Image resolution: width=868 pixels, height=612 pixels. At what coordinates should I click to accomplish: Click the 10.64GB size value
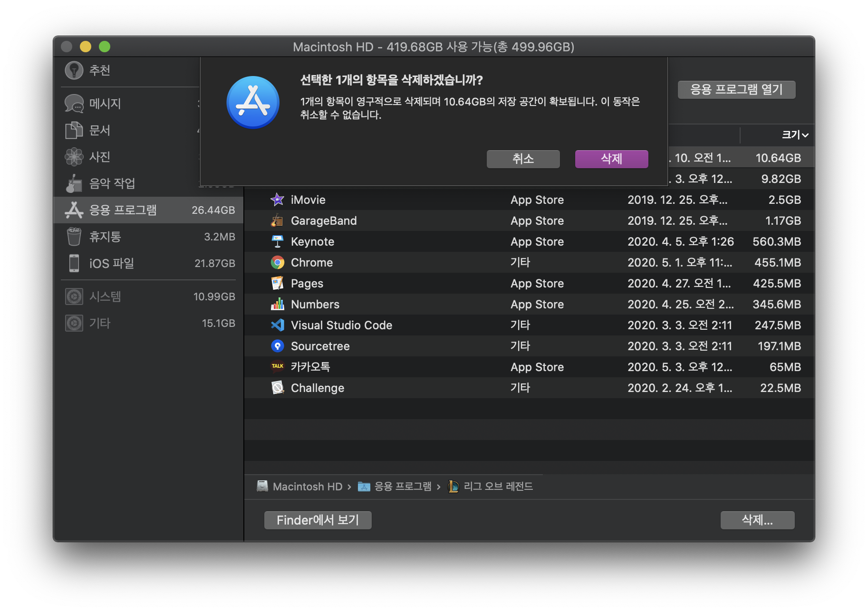click(x=778, y=158)
